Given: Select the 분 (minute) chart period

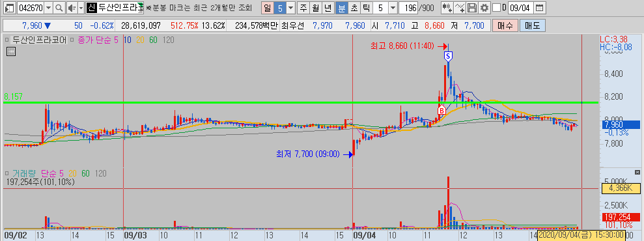Looking at the screenshot, I should pos(341,7).
